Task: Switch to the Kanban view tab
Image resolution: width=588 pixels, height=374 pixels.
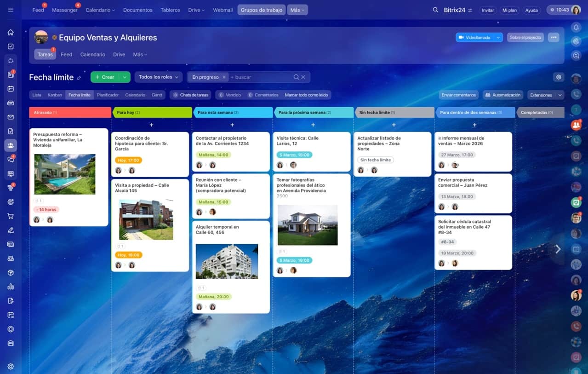Action: coord(55,95)
